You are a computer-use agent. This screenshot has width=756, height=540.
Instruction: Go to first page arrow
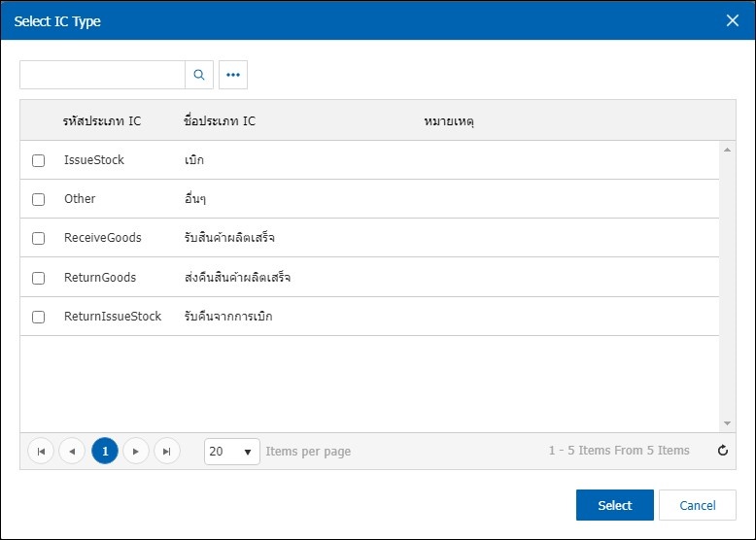pyautogui.click(x=41, y=452)
